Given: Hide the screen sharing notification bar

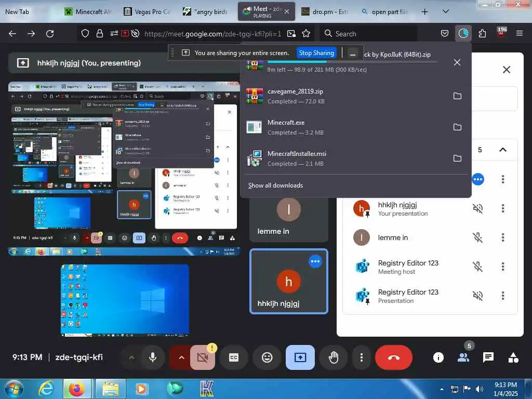Looking at the screenshot, I should pyautogui.click(x=353, y=54).
